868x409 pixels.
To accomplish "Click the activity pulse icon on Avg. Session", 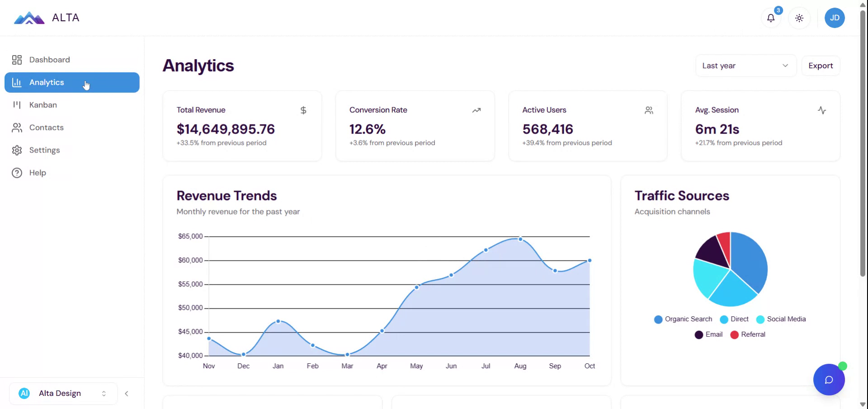I will point(822,110).
